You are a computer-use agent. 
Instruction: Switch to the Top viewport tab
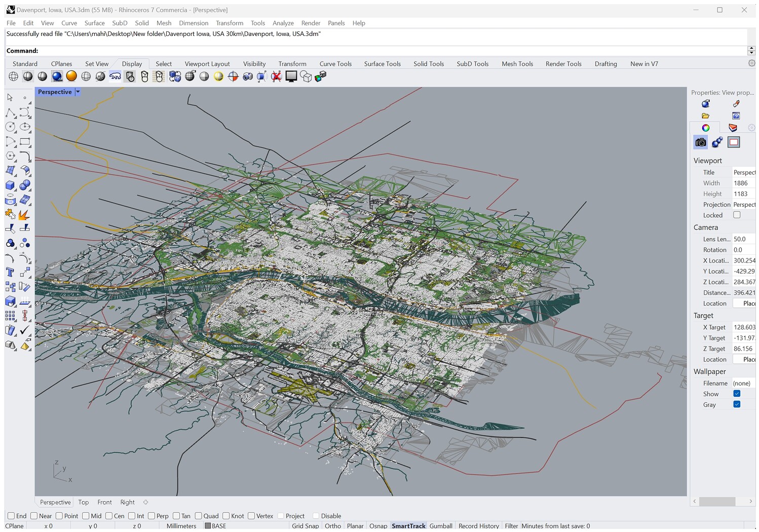(x=84, y=502)
